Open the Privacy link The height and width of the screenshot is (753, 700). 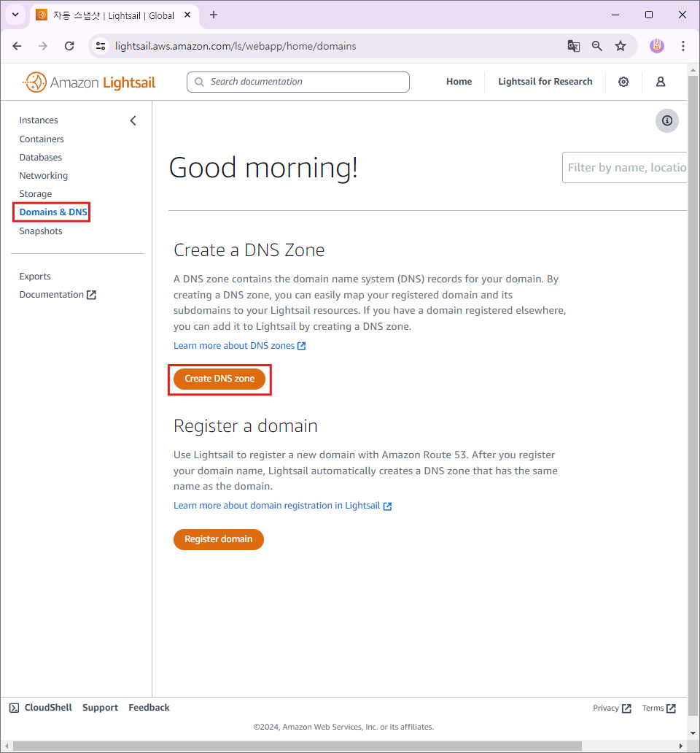tap(612, 708)
